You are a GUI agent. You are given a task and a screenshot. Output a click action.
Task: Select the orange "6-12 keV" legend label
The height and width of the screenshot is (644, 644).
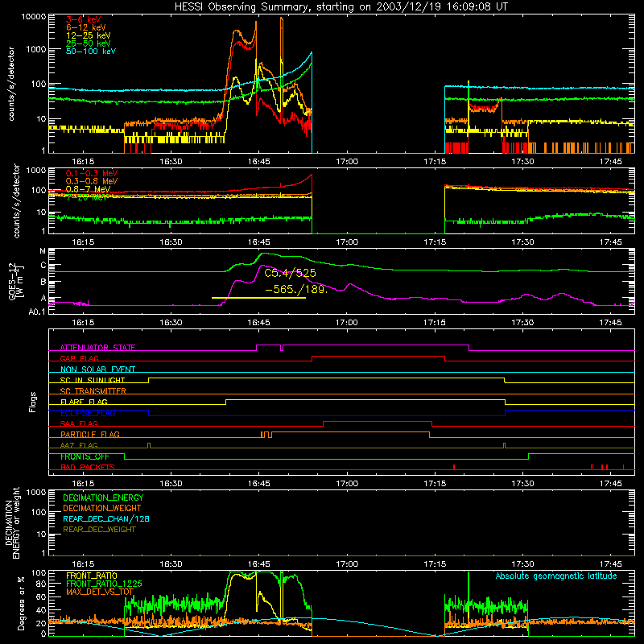[x=86, y=27]
